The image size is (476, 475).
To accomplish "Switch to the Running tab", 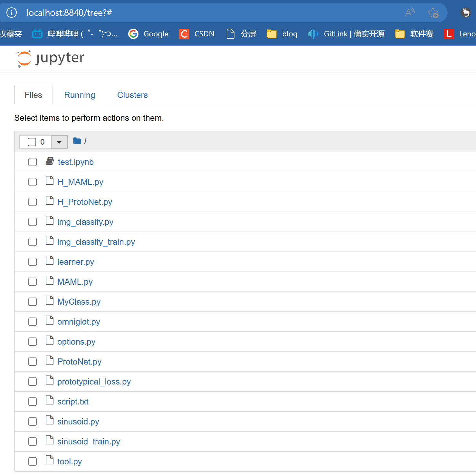I will click(x=80, y=95).
